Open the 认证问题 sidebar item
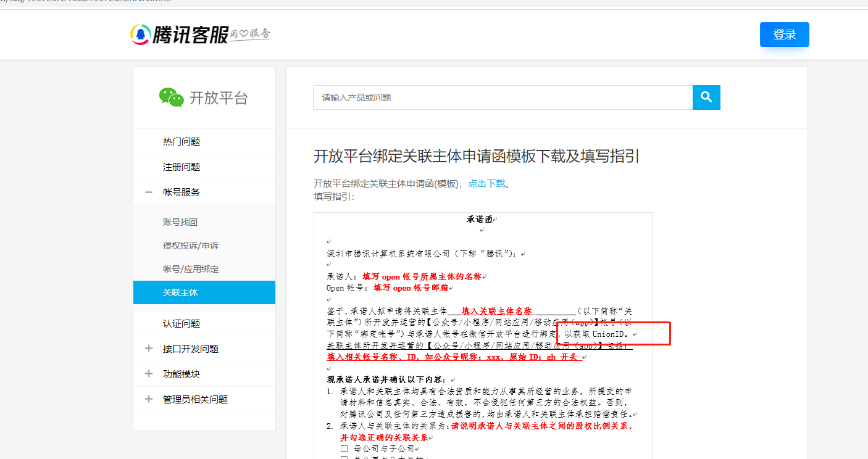Screen dimensions: 868x459 pyautogui.click(x=204, y=323)
